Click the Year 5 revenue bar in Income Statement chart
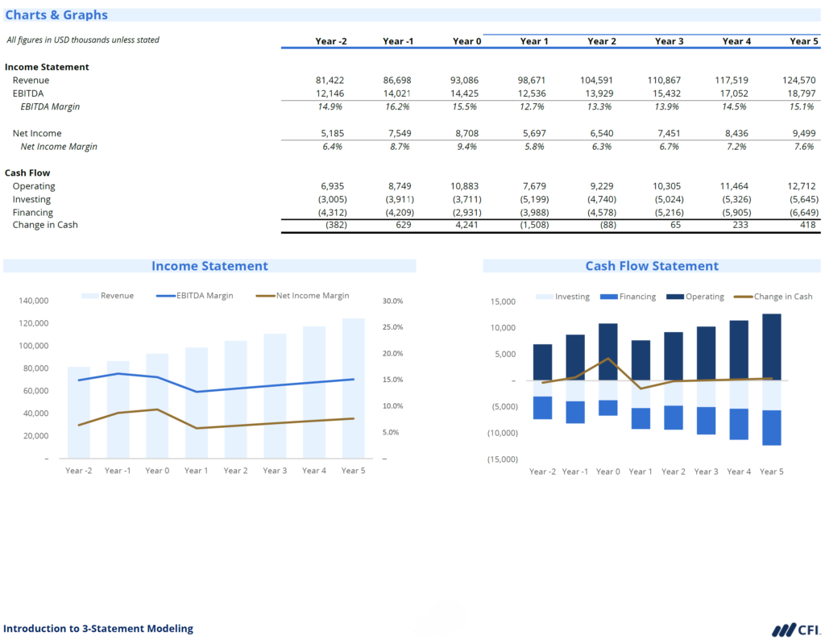Screen dimensions: 825x644 coord(353,387)
